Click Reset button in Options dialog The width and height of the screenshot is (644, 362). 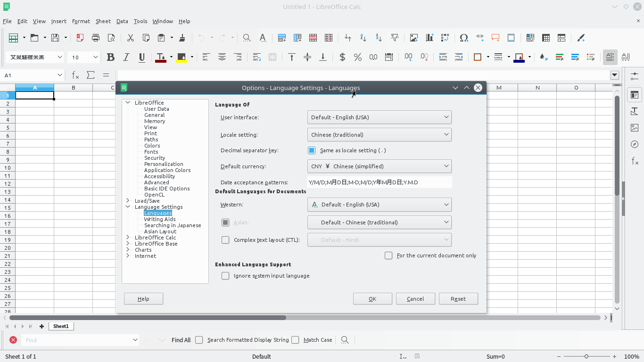458,299
